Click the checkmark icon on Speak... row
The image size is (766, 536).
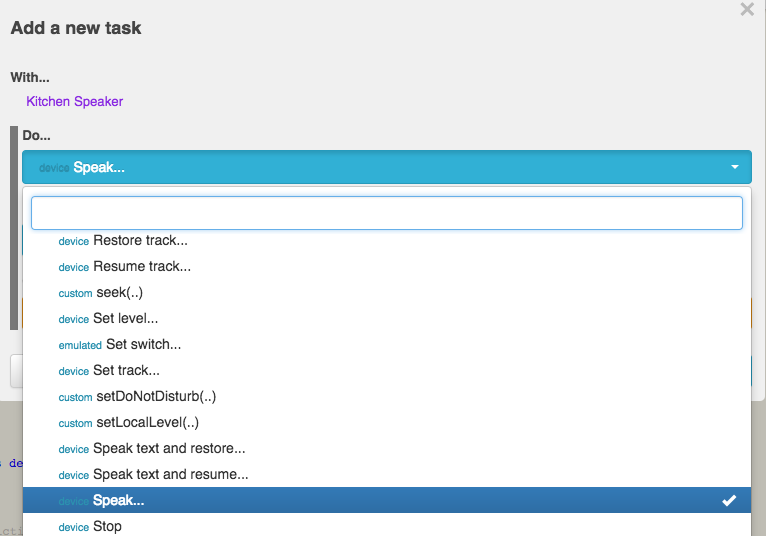click(x=729, y=500)
